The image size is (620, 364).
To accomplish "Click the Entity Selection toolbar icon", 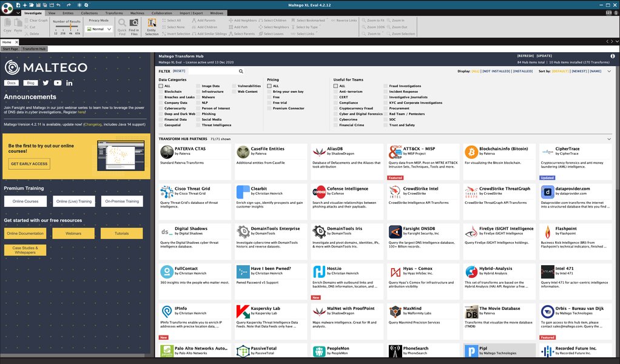I will pyautogui.click(x=152, y=23).
